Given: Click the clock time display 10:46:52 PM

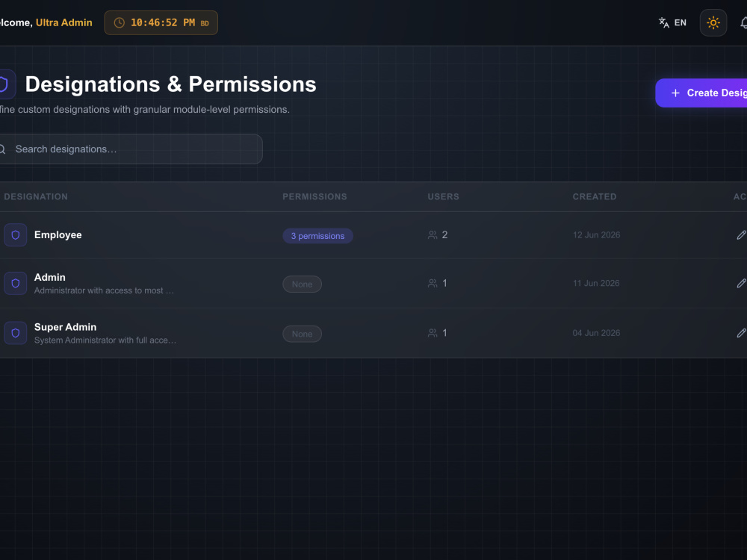Looking at the screenshot, I should (x=162, y=22).
